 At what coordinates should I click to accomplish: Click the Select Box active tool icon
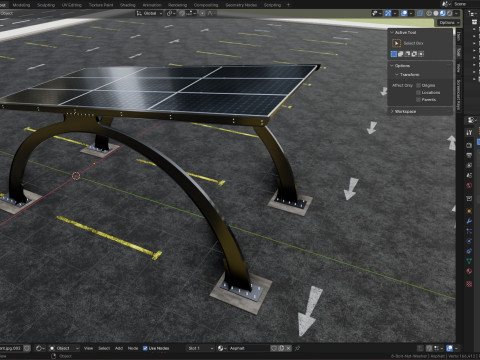point(396,43)
